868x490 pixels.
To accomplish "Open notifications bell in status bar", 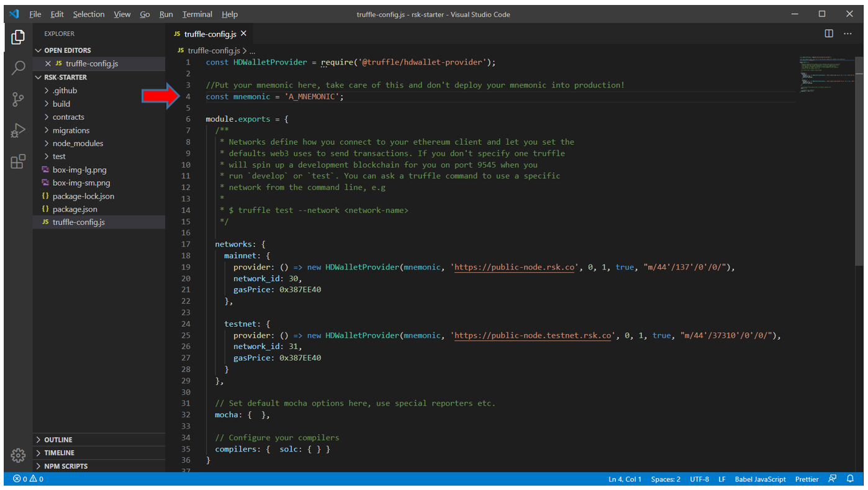I will pyautogui.click(x=851, y=479).
